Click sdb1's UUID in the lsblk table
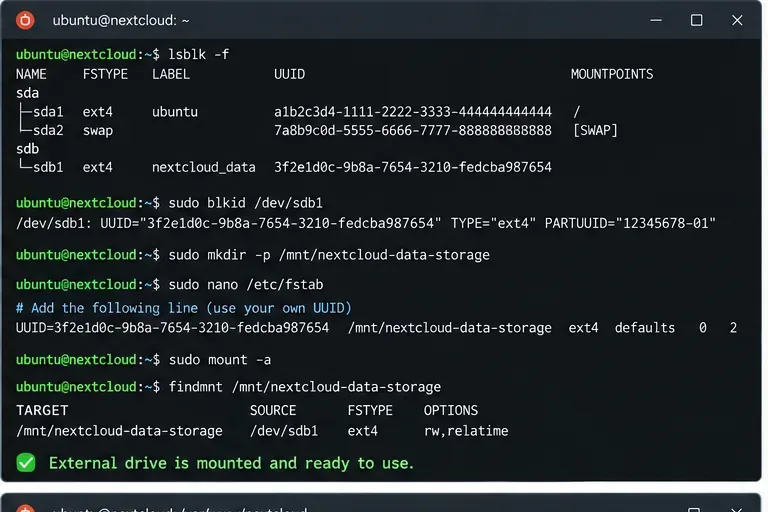The width and height of the screenshot is (768, 512). pos(413,167)
